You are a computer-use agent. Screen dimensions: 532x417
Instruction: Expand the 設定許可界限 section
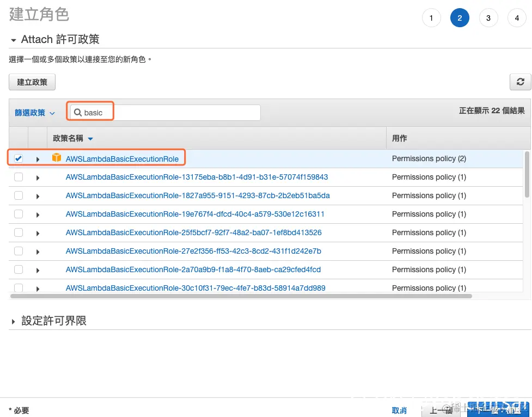[13, 321]
